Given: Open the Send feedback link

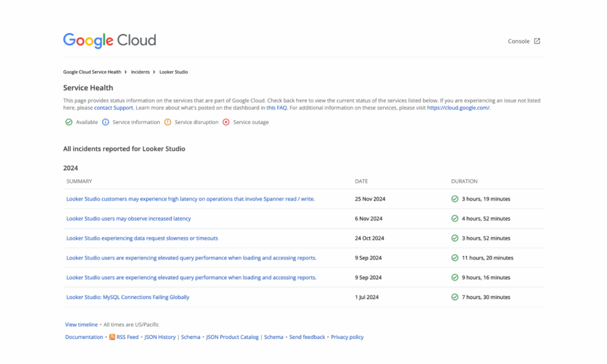Looking at the screenshot, I should [x=307, y=337].
